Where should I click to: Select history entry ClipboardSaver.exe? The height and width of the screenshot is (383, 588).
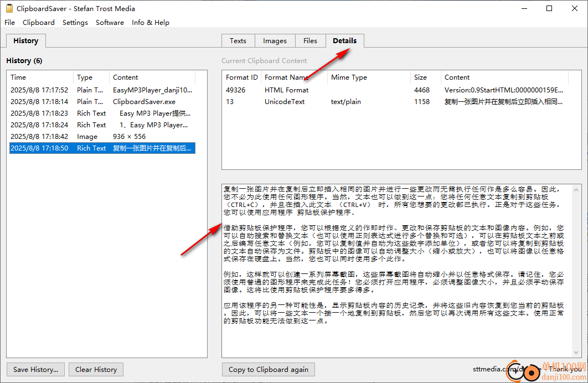pos(102,101)
